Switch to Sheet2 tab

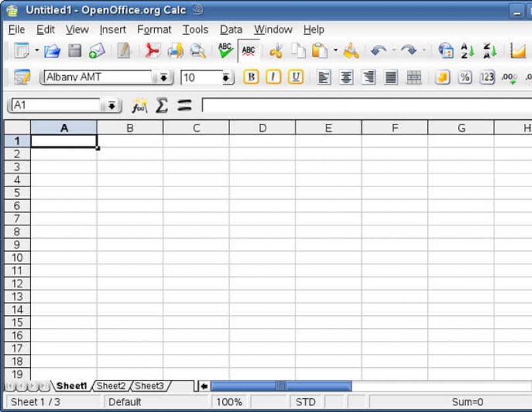[x=111, y=386]
